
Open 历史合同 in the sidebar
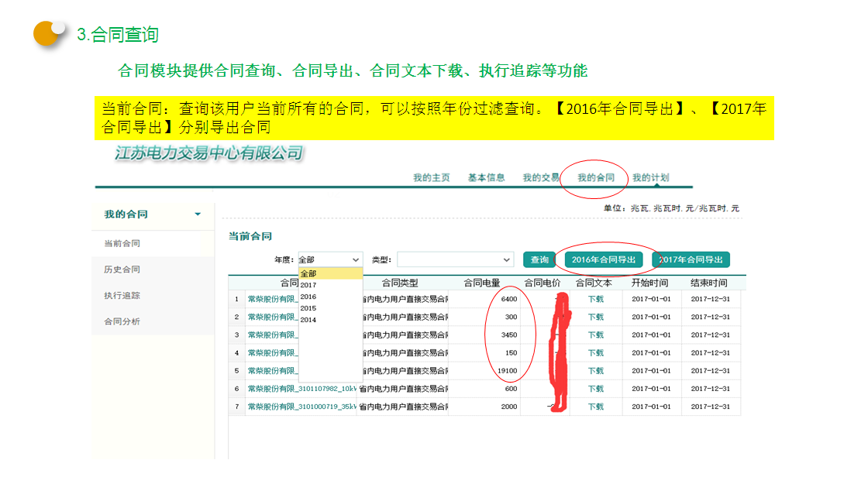point(122,269)
